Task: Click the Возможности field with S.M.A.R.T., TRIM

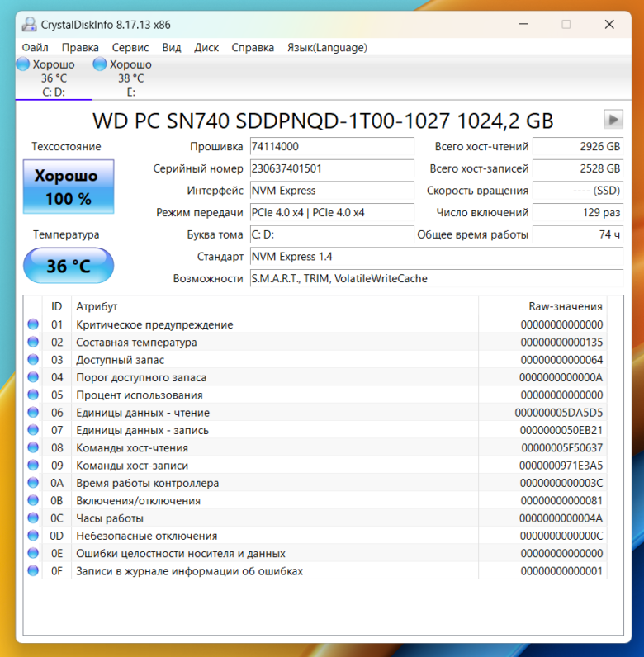Action: (x=437, y=279)
